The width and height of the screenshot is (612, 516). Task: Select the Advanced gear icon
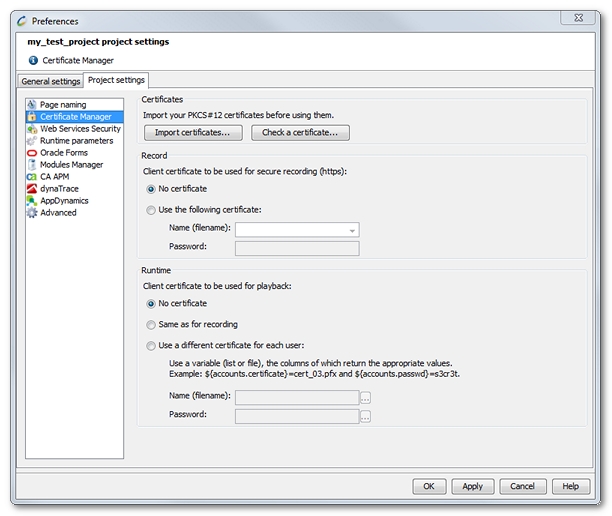pos(32,213)
